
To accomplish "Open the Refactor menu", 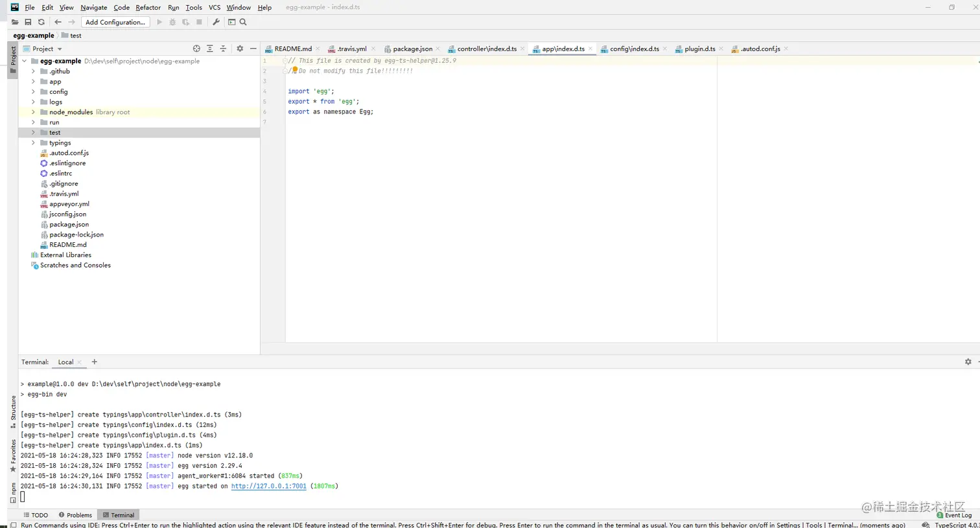I will coord(148,7).
